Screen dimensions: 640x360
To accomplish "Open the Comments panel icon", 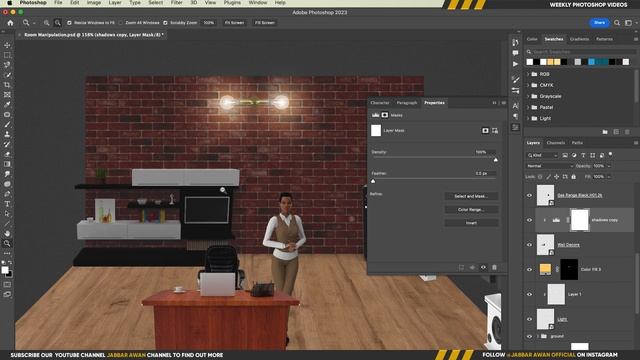I will (x=516, y=53).
